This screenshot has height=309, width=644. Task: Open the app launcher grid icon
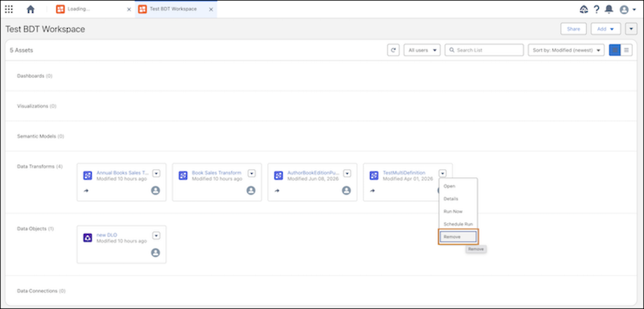[9, 9]
